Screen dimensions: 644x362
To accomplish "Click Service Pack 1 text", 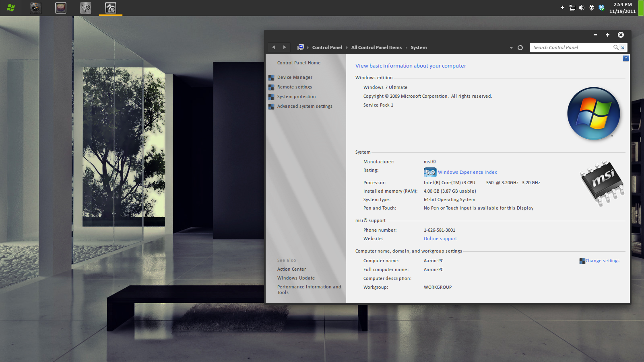I will 378,105.
